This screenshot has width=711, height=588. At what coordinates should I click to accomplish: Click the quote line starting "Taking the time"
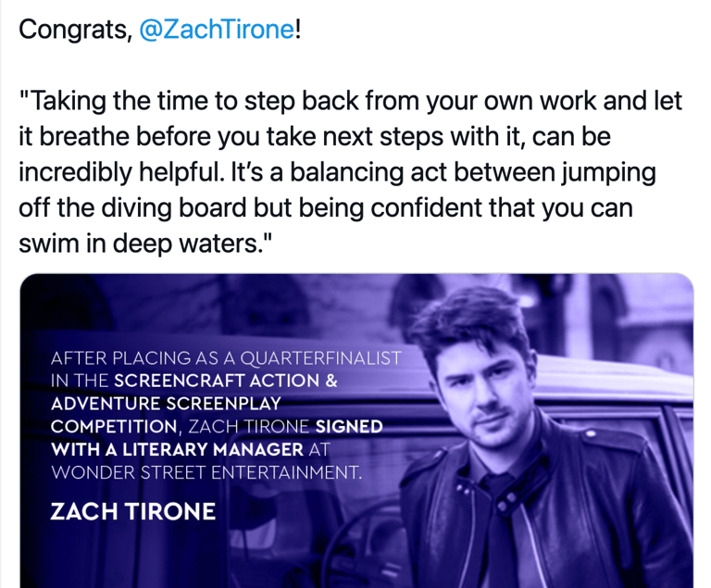pyautogui.click(x=351, y=101)
